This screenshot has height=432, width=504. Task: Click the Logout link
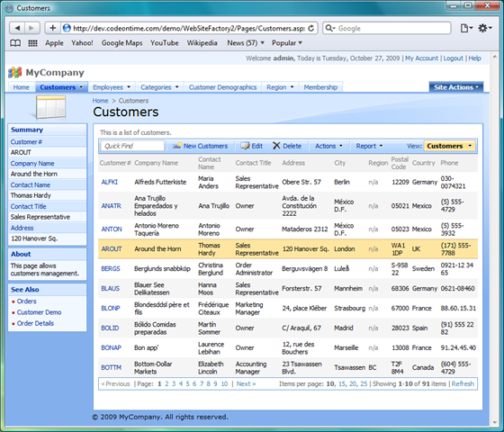click(454, 58)
